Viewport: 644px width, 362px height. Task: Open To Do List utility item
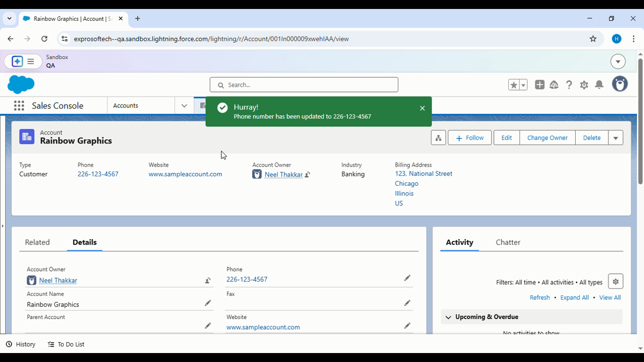click(x=66, y=344)
